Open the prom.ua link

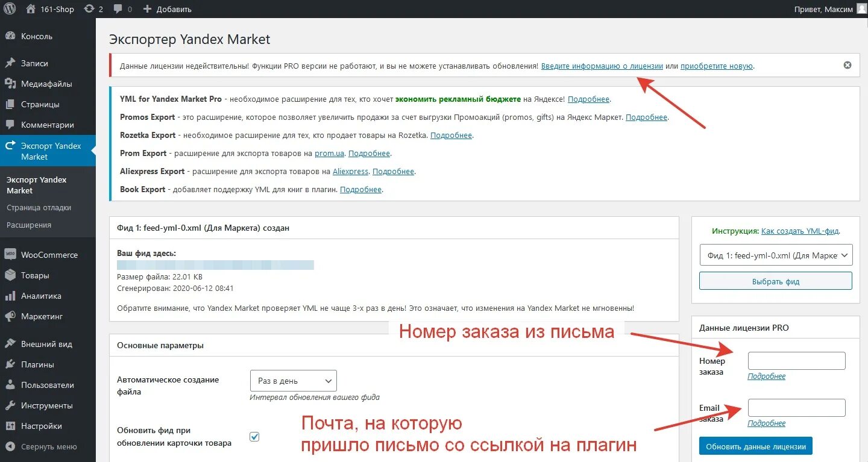[329, 153]
